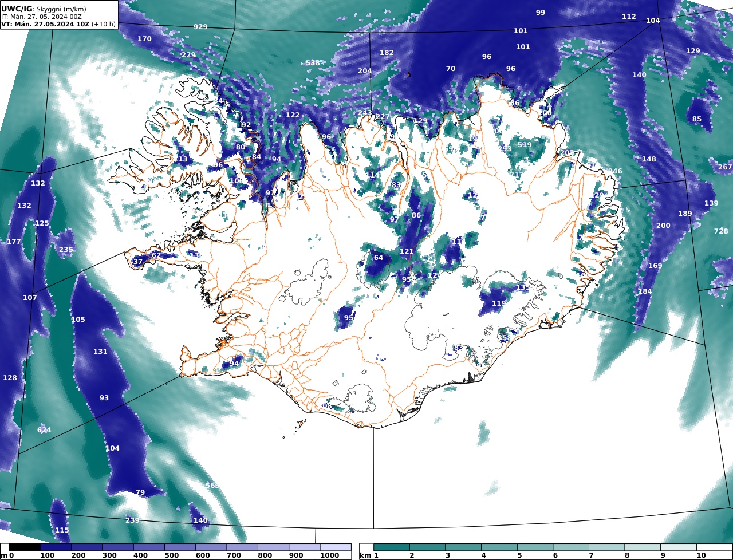
Task: Click the visibility value 170
Action: click(x=144, y=39)
